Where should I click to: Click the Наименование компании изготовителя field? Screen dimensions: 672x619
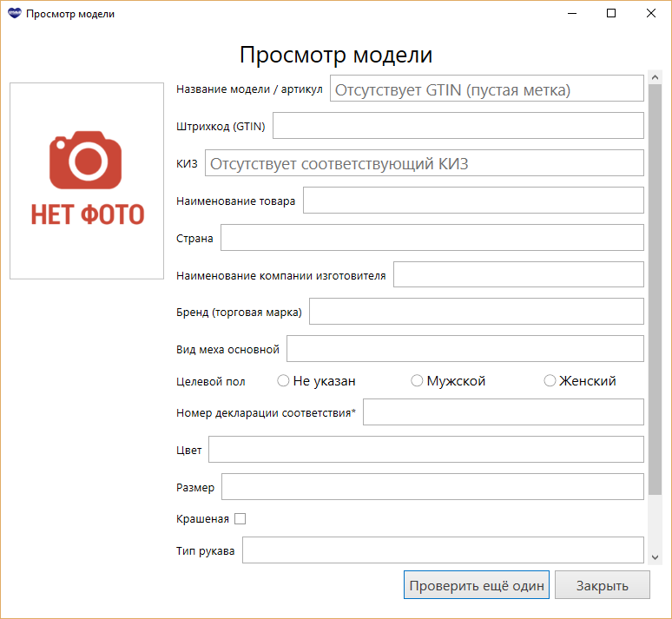tap(518, 274)
